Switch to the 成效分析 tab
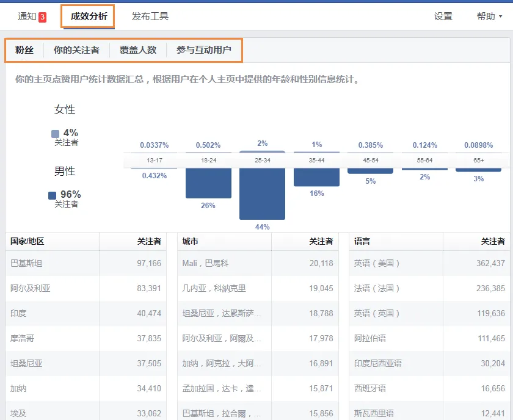 pyautogui.click(x=89, y=16)
